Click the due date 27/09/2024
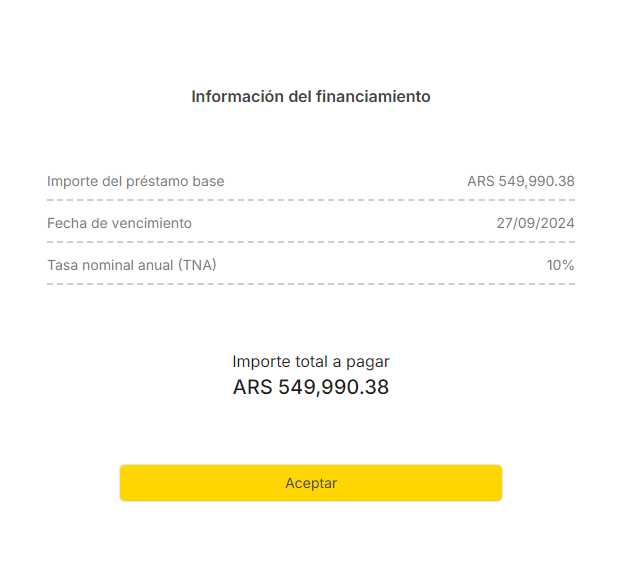 click(x=535, y=223)
